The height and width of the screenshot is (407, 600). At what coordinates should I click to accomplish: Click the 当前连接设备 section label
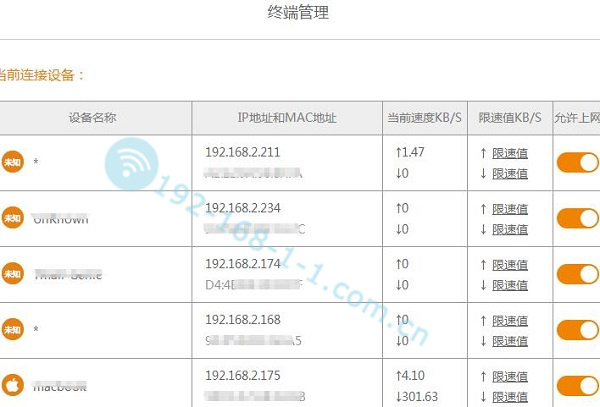(x=41, y=75)
